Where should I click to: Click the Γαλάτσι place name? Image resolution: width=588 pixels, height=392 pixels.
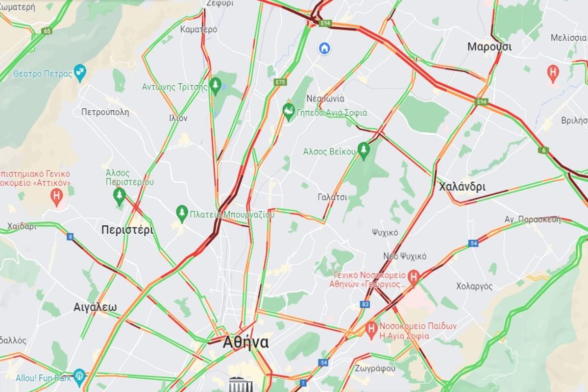pyautogui.click(x=332, y=197)
